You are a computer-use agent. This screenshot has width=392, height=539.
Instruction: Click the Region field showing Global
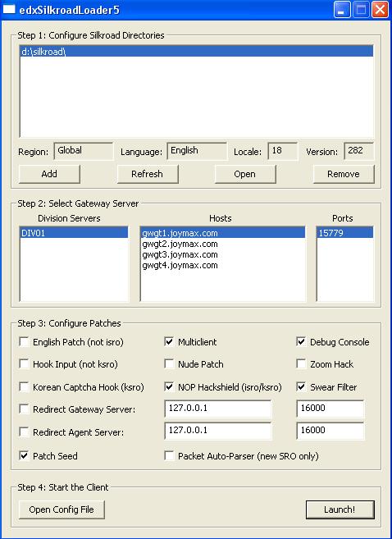coord(84,151)
